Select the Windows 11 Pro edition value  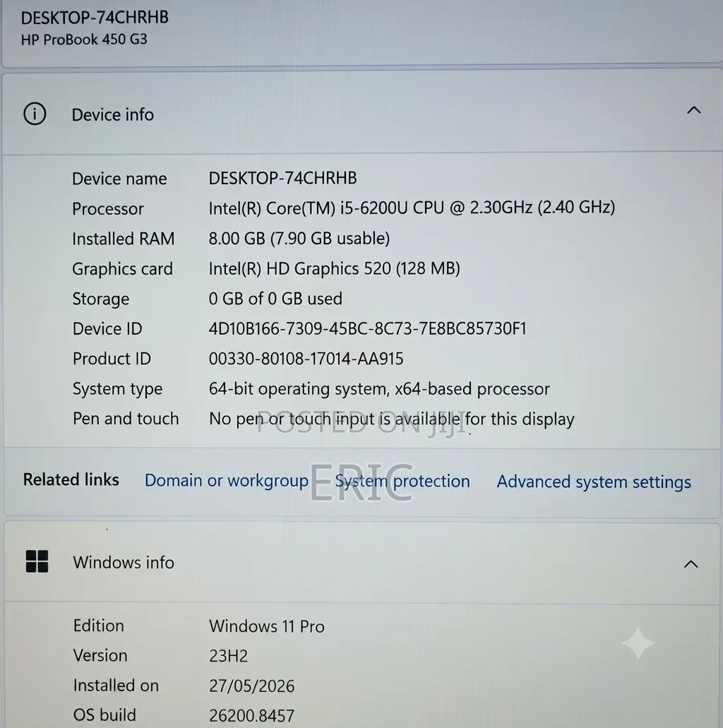pos(267,626)
